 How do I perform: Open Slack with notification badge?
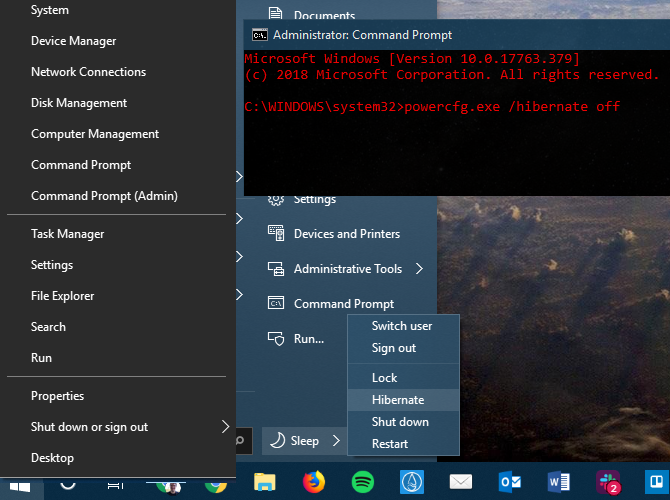tap(607, 483)
